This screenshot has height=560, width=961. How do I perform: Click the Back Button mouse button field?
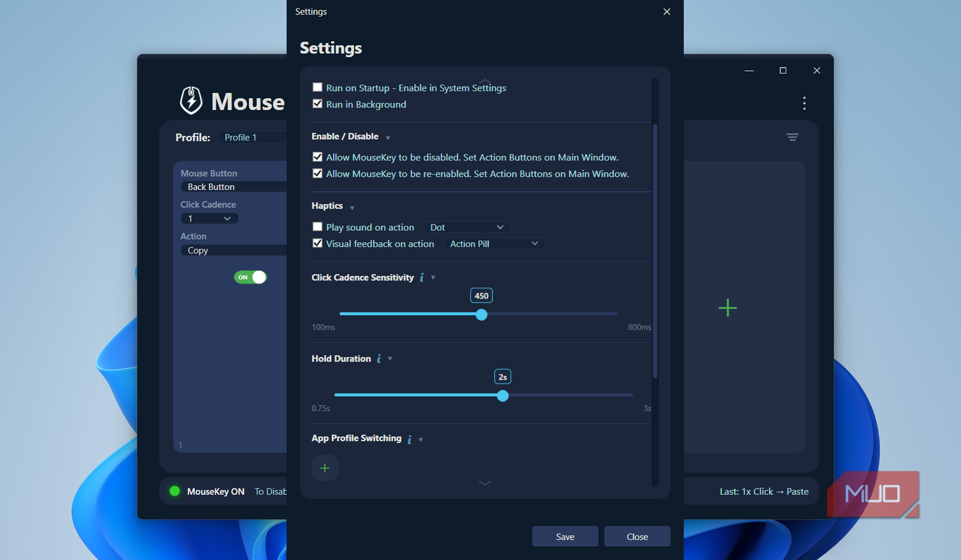(234, 187)
